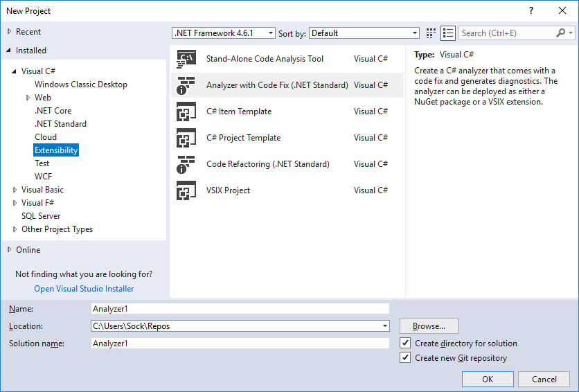This screenshot has width=579, height=392.
Task: Expand the Recent section
Action: [10, 32]
